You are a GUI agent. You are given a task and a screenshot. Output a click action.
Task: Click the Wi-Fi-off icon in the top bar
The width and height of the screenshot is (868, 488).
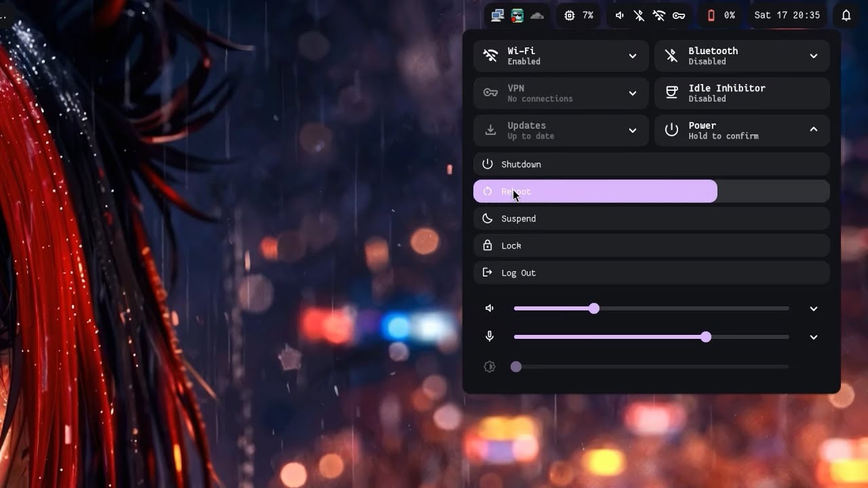(x=658, y=16)
